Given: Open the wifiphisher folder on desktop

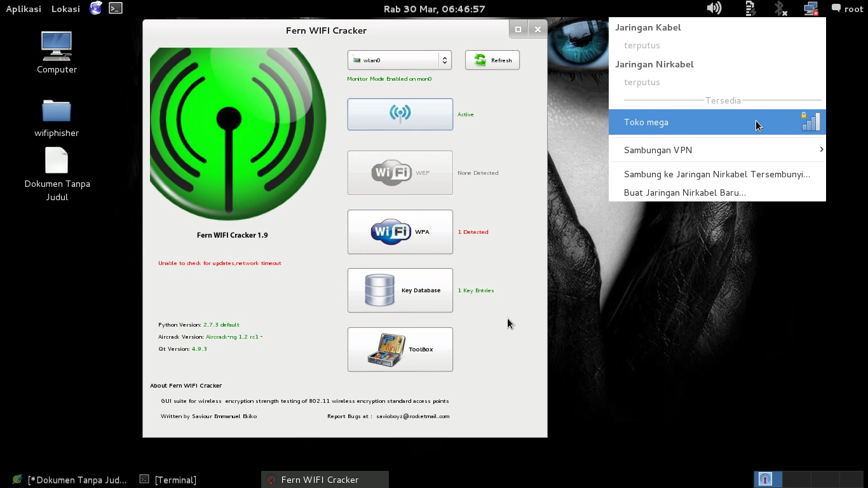Looking at the screenshot, I should point(57,118).
